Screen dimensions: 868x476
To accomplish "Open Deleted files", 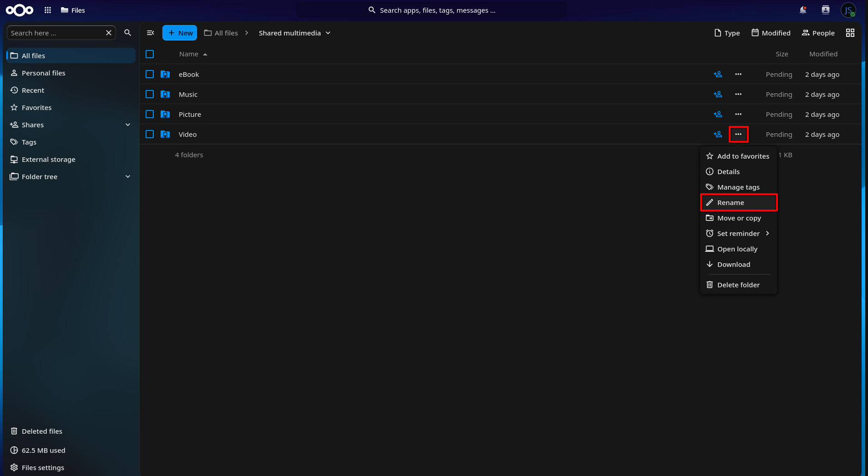I will click(x=71, y=431).
